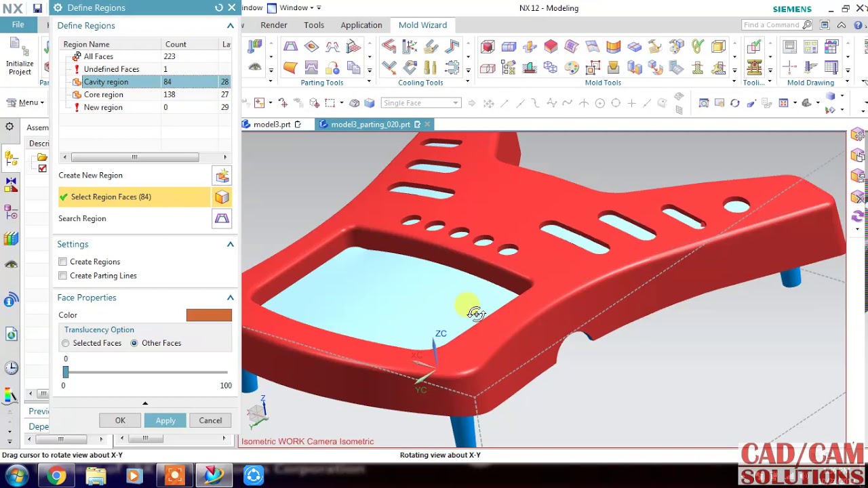Click the red channel icon in Cooling Tools
This screenshot has height=488, width=868.
tap(389, 47)
